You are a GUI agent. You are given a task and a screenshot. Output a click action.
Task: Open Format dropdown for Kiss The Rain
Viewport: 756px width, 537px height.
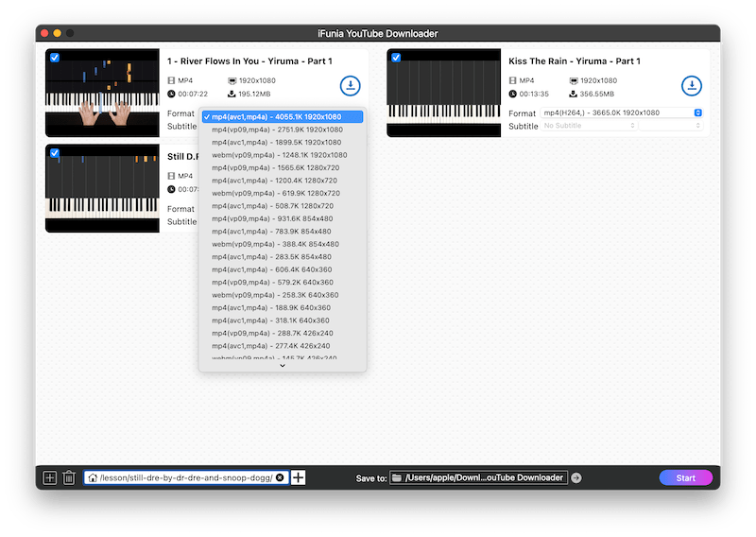(622, 113)
